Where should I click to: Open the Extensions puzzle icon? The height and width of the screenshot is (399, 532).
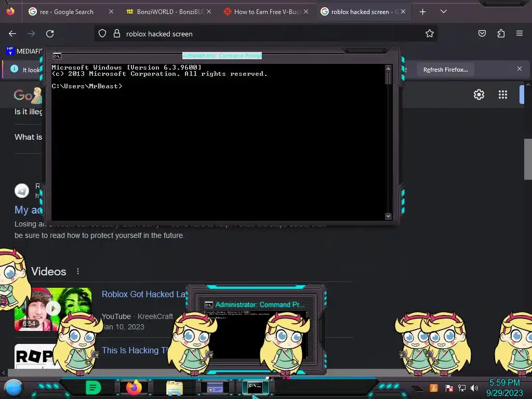pyautogui.click(x=501, y=33)
